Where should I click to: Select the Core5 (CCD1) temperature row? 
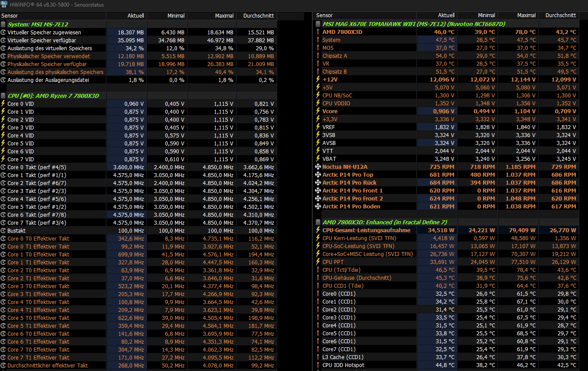(x=446, y=334)
